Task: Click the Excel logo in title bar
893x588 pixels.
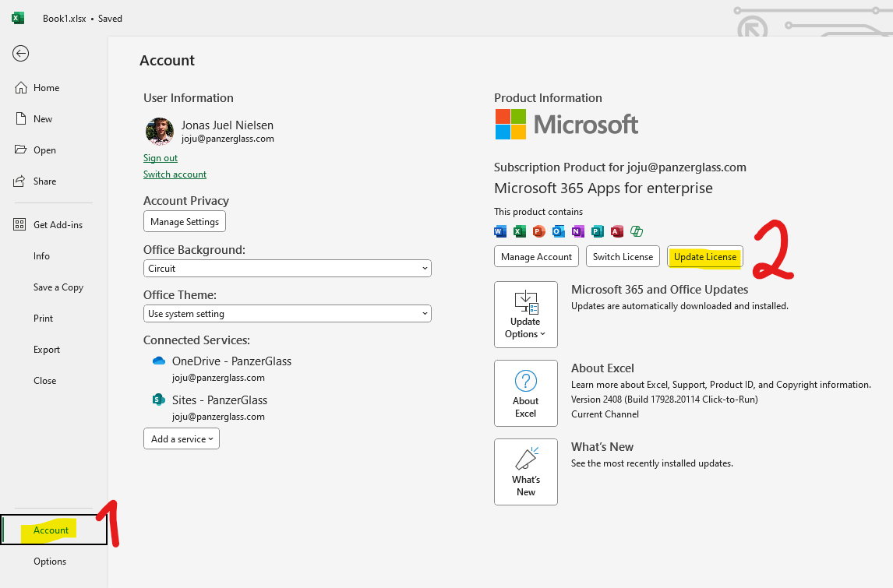Action: [x=18, y=18]
